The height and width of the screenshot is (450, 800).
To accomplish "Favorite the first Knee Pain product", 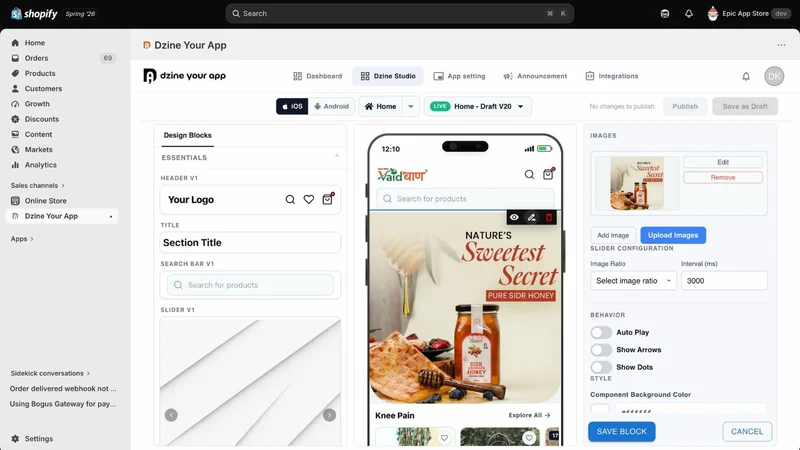I will [444, 438].
